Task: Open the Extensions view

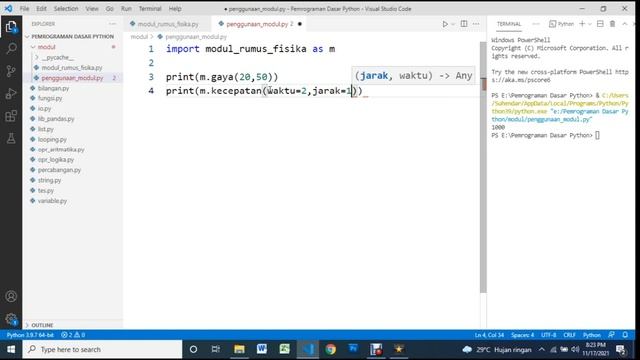Action: (x=11, y=116)
